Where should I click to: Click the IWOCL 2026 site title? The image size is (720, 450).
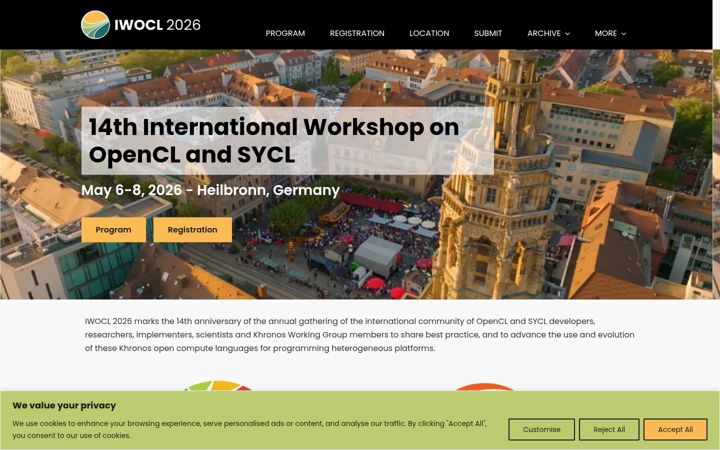click(158, 25)
